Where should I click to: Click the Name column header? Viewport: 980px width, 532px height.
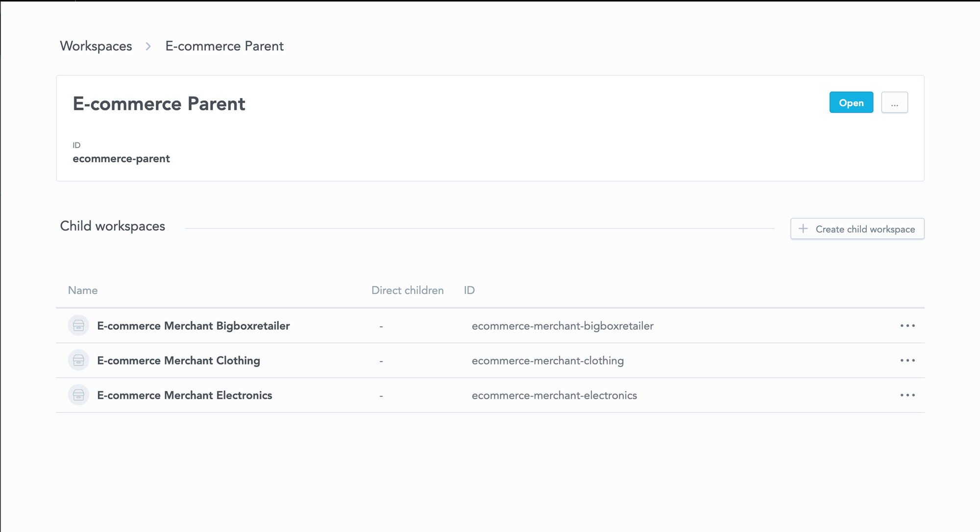[x=82, y=290]
